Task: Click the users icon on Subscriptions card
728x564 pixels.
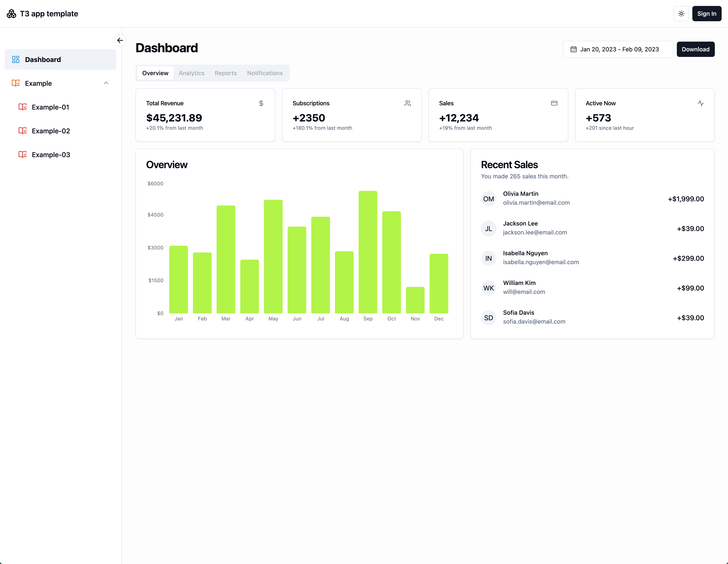Action: (407, 103)
